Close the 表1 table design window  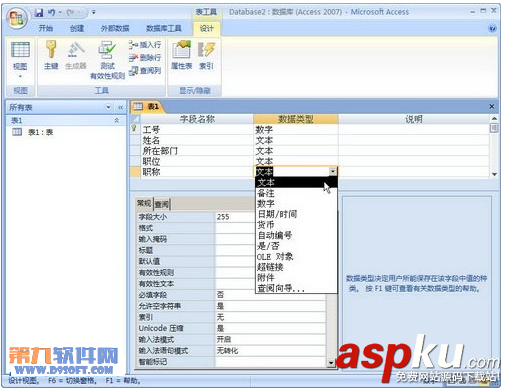pyautogui.click(x=491, y=107)
